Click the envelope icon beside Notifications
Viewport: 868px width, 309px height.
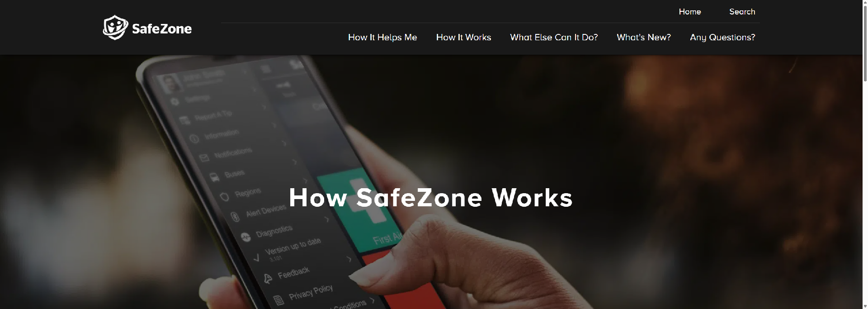coord(204,158)
